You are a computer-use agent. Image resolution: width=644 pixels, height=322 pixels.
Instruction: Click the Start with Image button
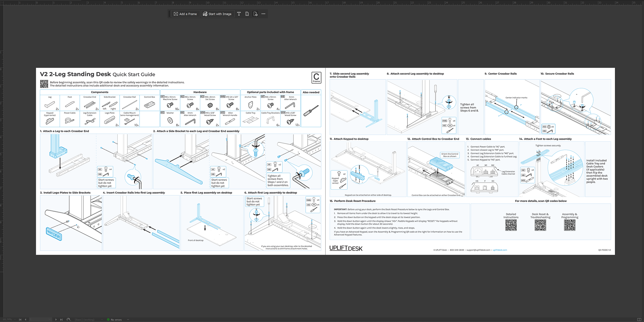click(x=217, y=14)
